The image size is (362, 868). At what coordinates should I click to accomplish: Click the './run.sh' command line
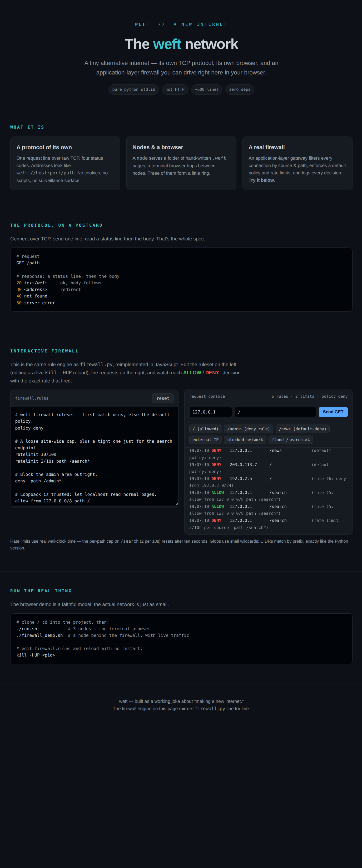point(83,629)
